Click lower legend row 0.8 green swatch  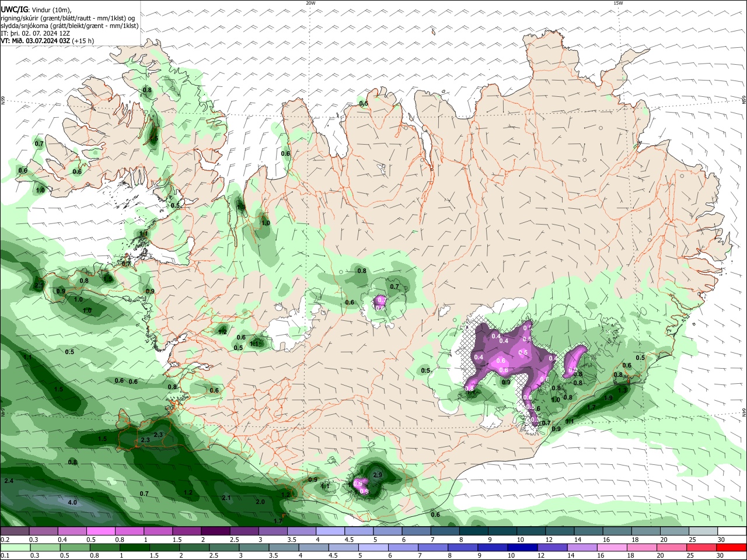click(x=104, y=547)
